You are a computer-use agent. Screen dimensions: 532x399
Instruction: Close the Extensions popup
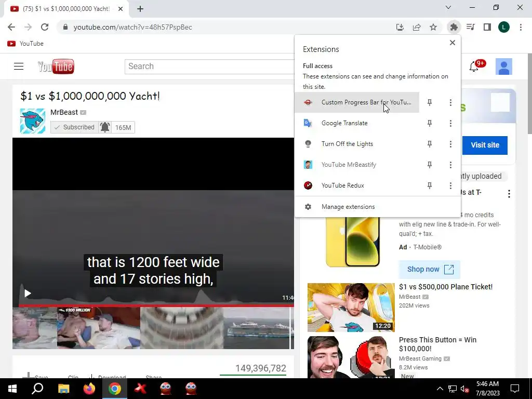click(453, 43)
